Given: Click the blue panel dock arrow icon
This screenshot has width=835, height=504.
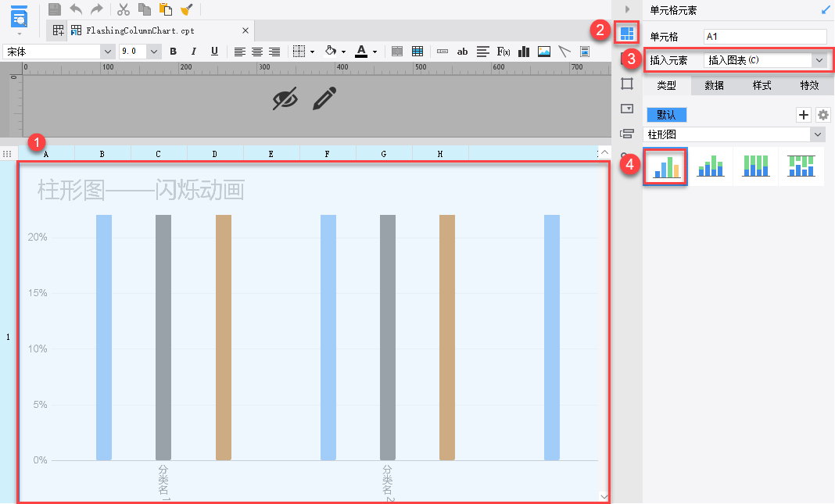Looking at the screenshot, I should coord(826,9).
